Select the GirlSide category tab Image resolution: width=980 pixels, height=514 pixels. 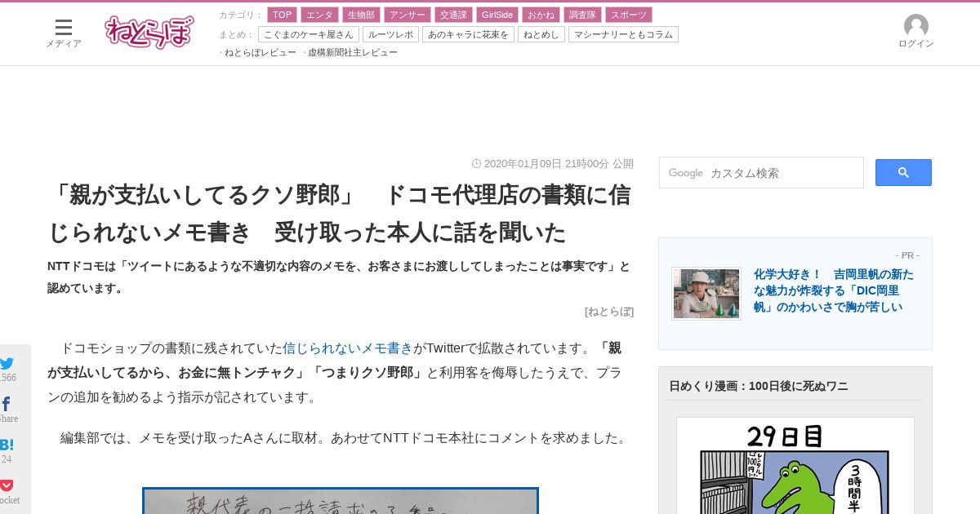[x=497, y=15]
